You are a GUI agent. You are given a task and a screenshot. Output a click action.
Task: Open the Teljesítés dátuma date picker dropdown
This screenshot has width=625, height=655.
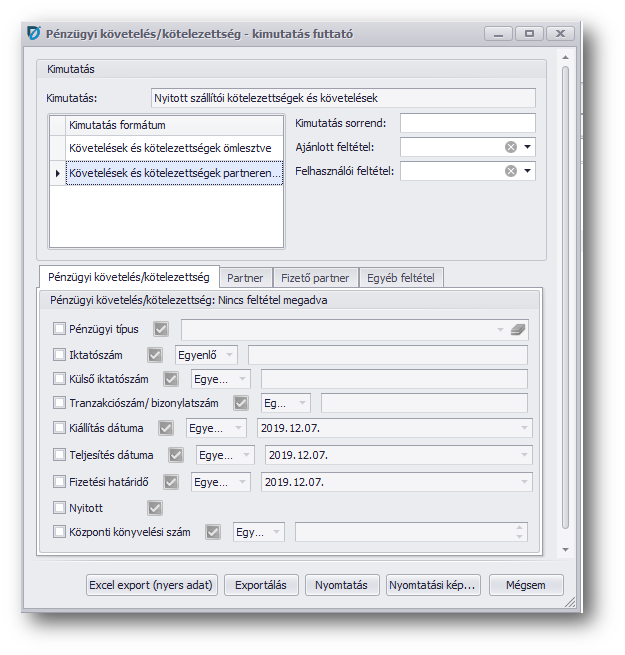click(x=525, y=455)
